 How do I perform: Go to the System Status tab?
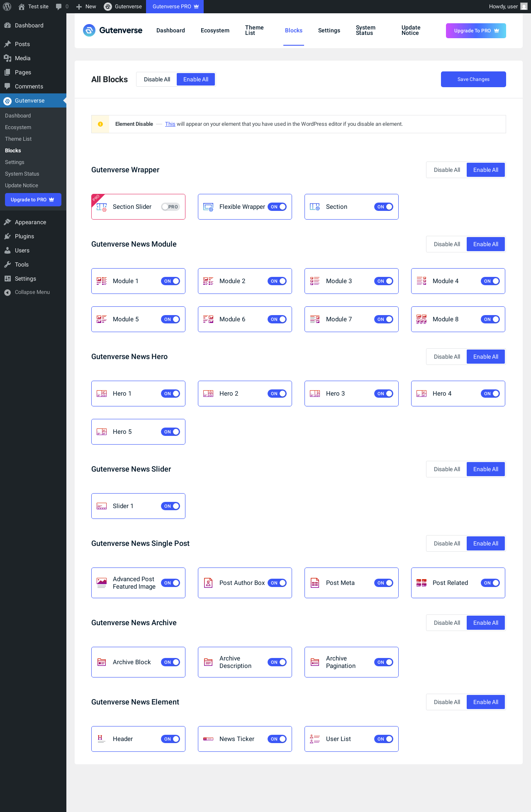[365, 30]
